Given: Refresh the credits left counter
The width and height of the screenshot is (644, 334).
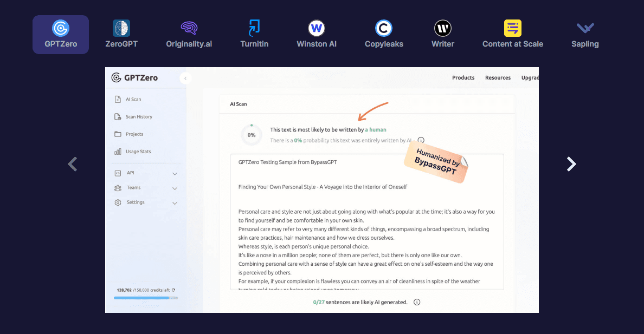Looking at the screenshot, I should pos(173,290).
